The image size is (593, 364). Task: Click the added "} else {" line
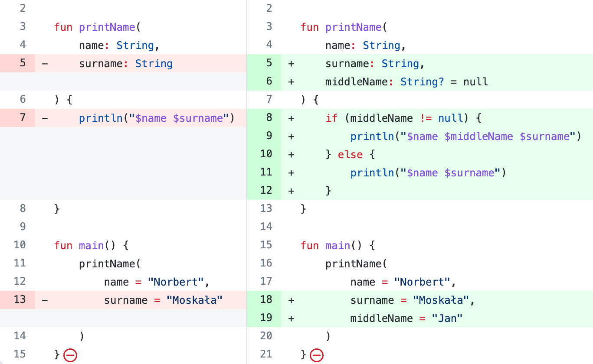pos(350,155)
